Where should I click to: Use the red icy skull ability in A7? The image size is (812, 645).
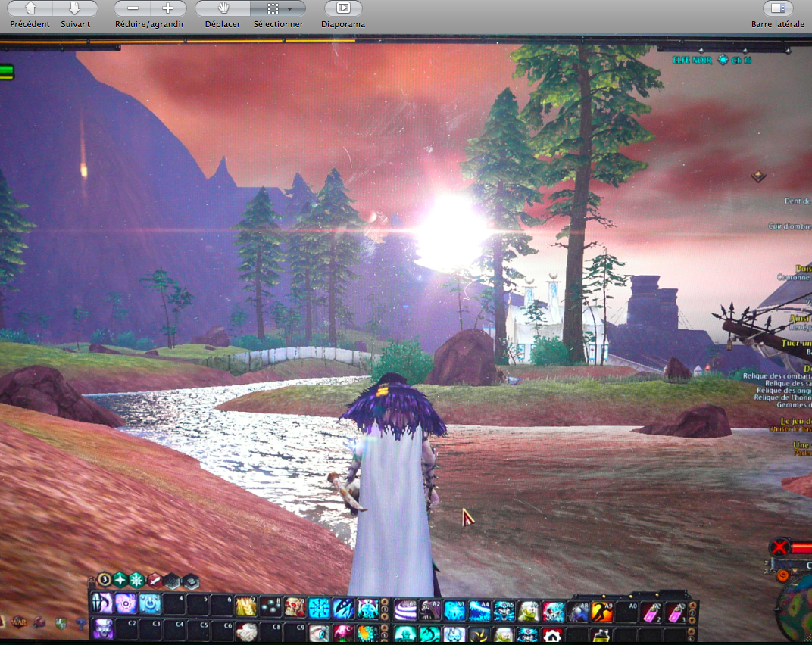click(x=552, y=612)
